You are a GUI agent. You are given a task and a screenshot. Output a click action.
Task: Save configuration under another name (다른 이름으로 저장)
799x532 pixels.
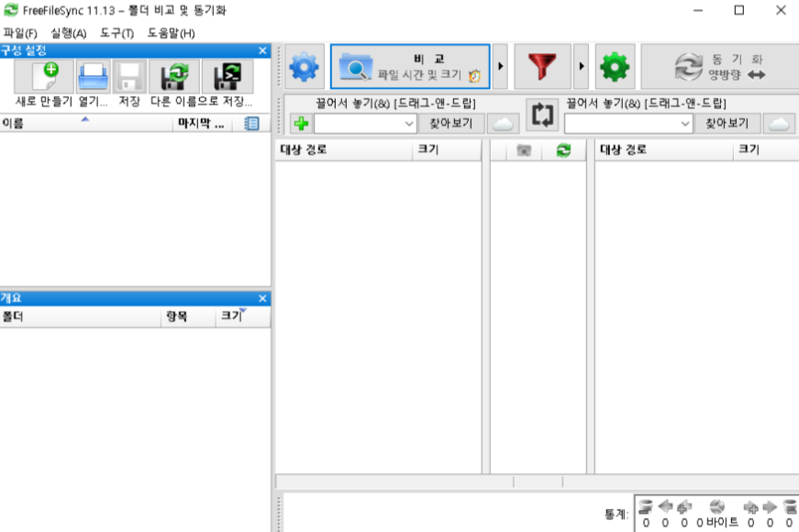tap(174, 77)
